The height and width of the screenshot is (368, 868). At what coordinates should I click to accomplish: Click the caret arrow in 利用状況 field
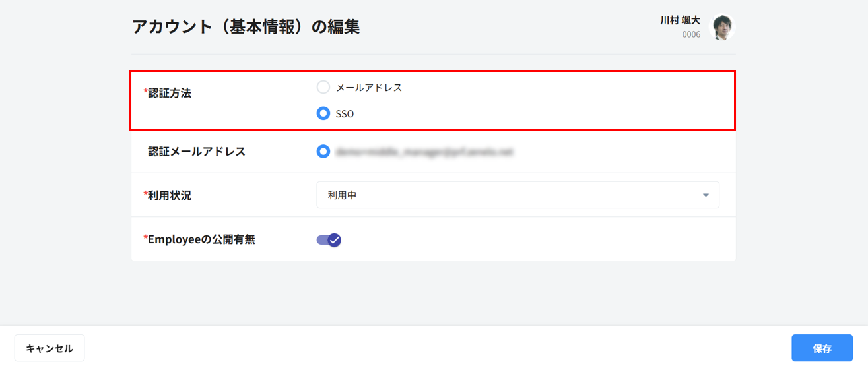click(x=706, y=195)
